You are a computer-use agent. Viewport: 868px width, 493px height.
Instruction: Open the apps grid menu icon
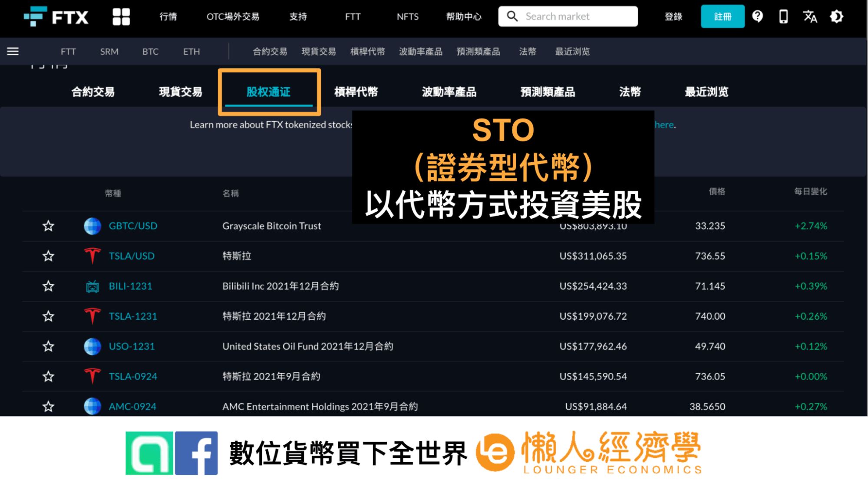pos(121,16)
